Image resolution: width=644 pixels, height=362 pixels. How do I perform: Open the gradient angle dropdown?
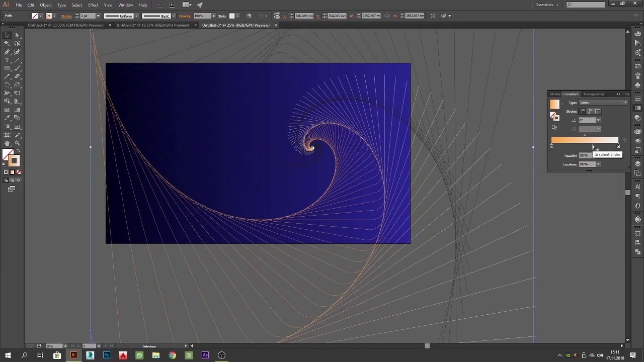point(598,120)
